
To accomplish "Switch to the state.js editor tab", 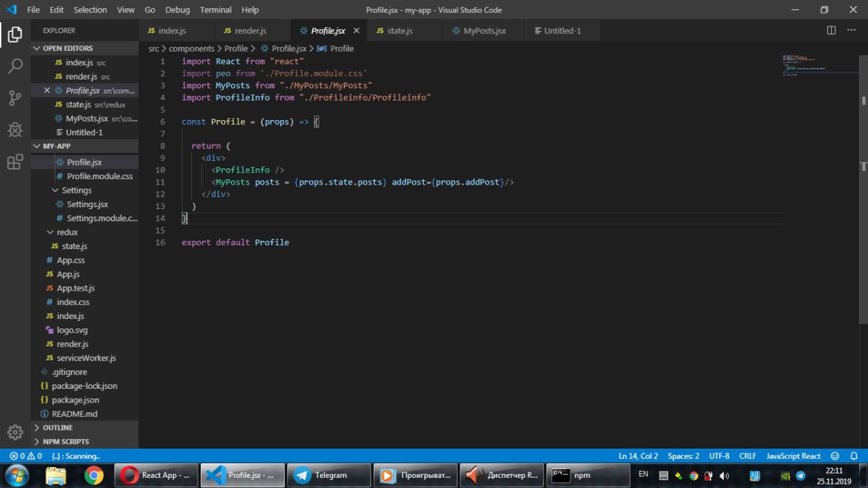I will [x=399, y=31].
